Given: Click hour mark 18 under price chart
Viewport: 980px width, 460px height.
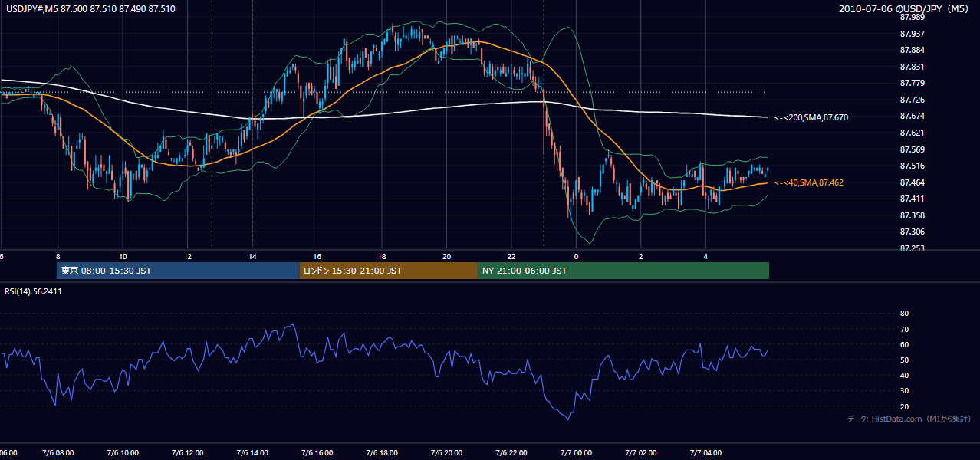Looking at the screenshot, I should coord(382,256).
